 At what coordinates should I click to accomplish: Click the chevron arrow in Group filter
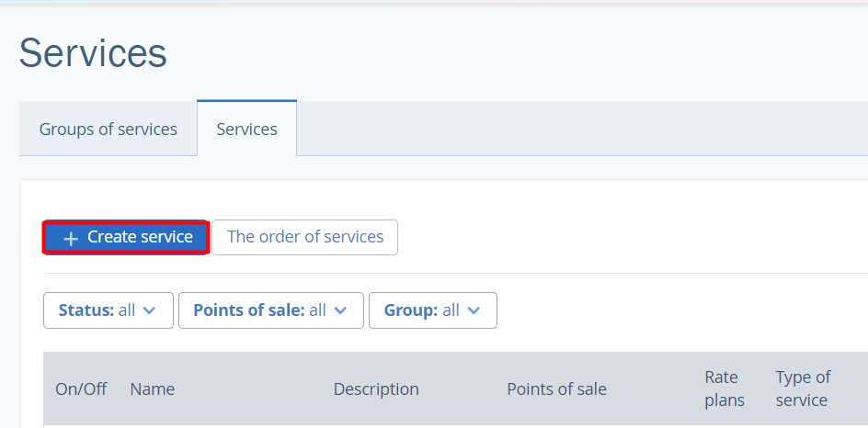pyautogui.click(x=474, y=310)
